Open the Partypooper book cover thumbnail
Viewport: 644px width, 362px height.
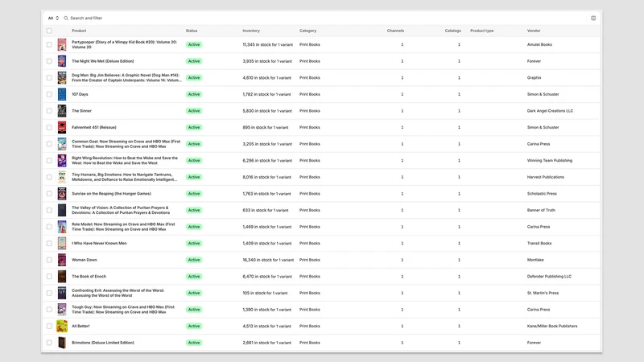[62, 45]
